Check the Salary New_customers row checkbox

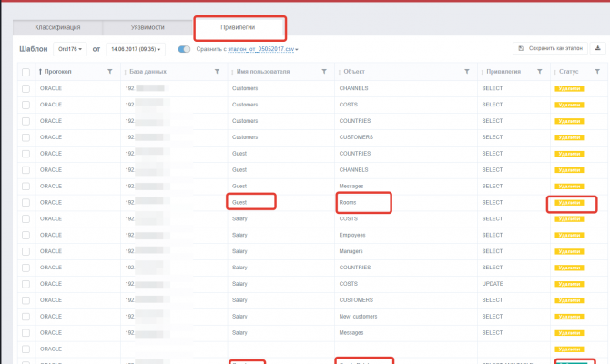pyautogui.click(x=26, y=317)
